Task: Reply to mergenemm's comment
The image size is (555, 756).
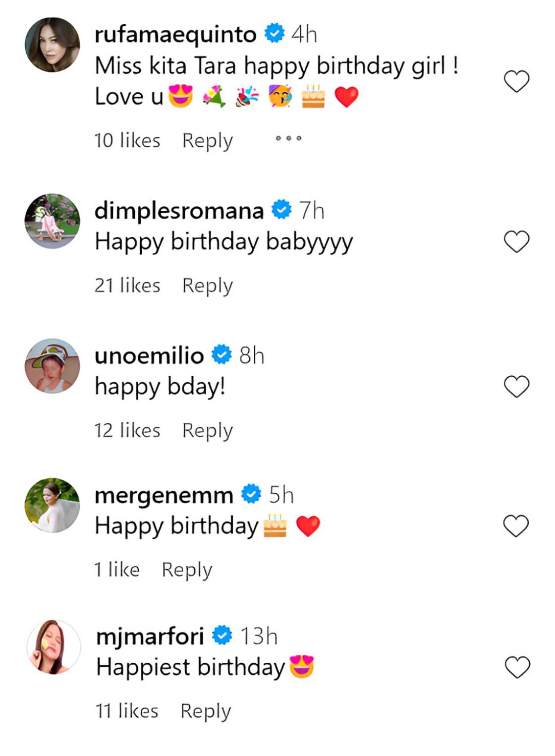Action: click(x=187, y=570)
